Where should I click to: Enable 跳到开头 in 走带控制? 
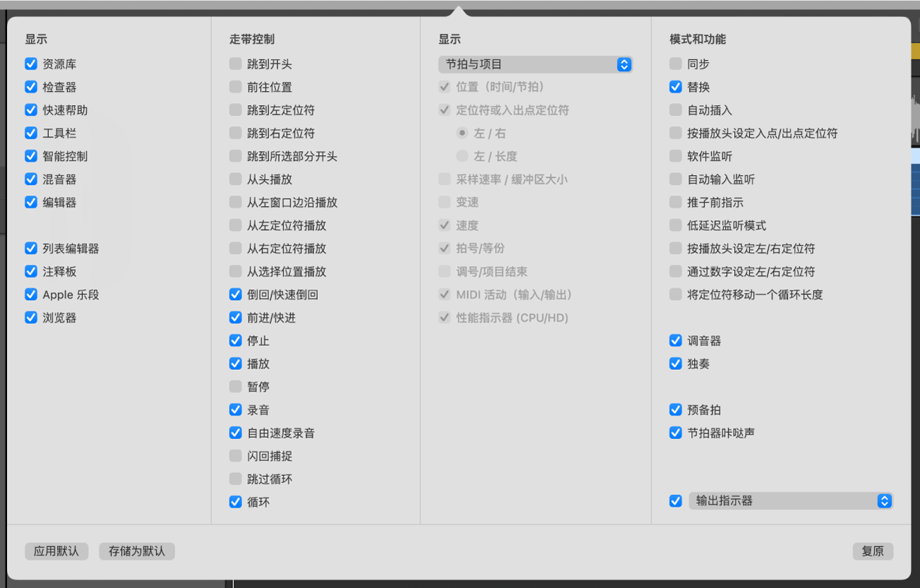coord(235,64)
